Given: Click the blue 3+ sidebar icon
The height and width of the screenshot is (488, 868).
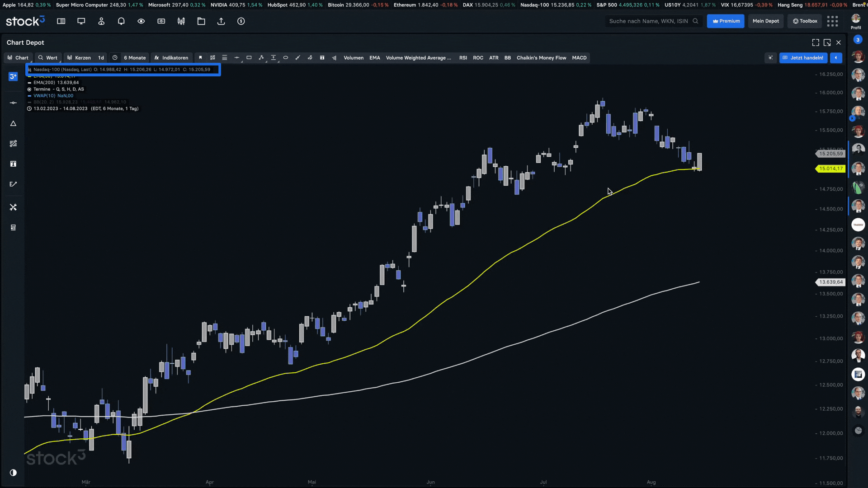Looking at the screenshot, I should (x=13, y=77).
